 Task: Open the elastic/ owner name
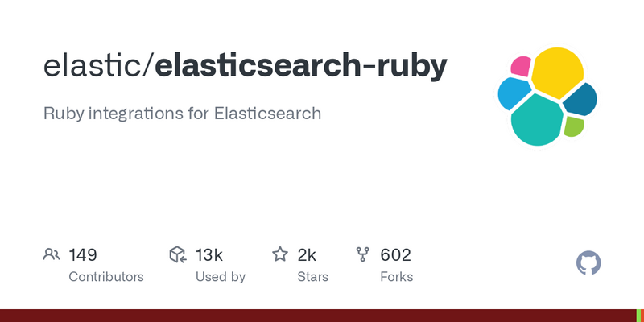click(98, 66)
